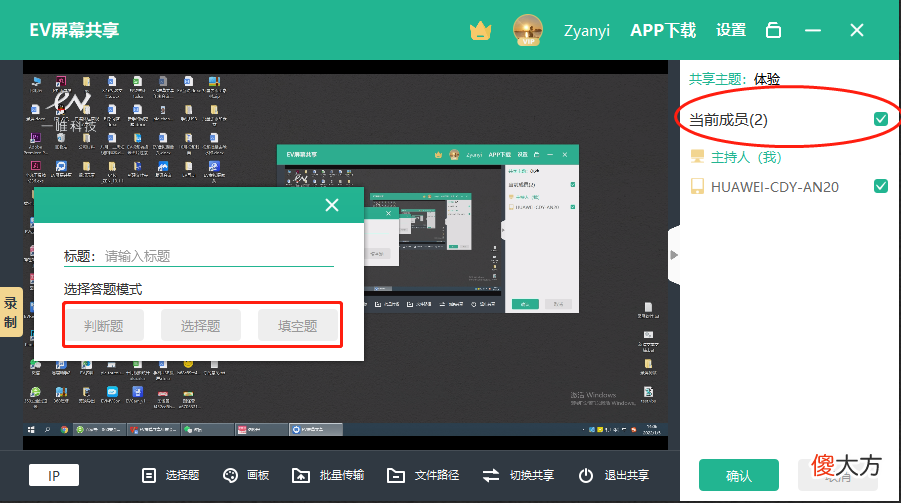Click 退出共享 to exit sharing

pyautogui.click(x=614, y=475)
